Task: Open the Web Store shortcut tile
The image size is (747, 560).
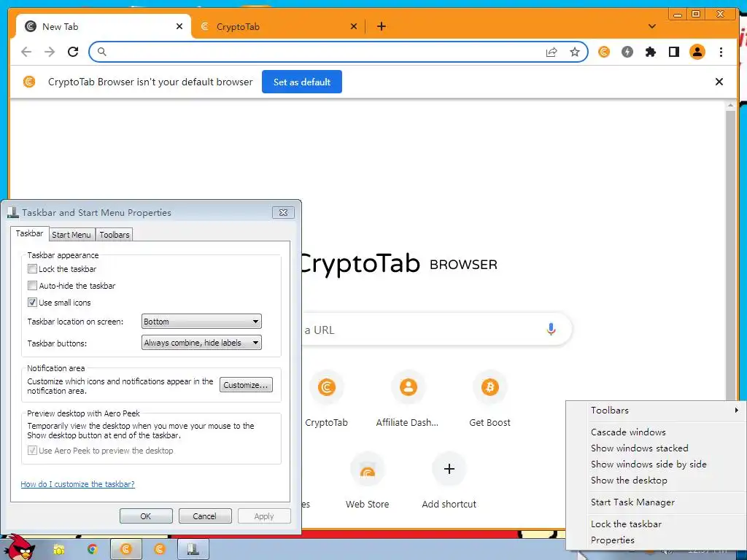Action: coord(367,480)
